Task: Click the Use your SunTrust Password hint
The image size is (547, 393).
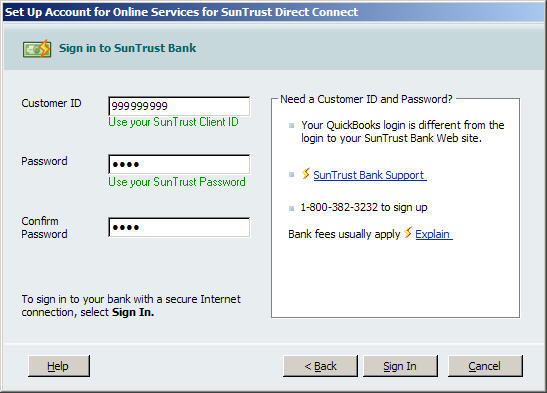Action: [x=177, y=182]
